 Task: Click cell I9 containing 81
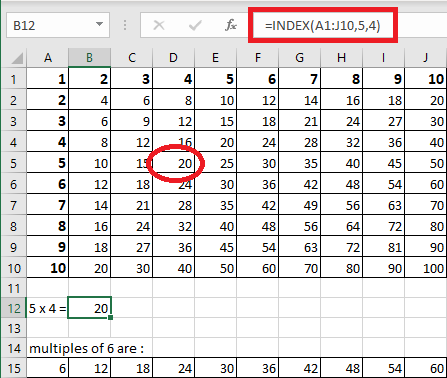coord(384,247)
